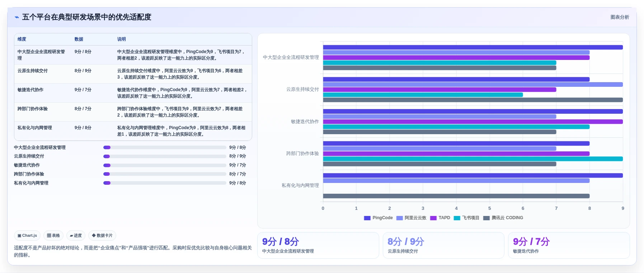Click the progress bar for 中大型企业全流程研发管理

pyautogui.click(x=165, y=147)
